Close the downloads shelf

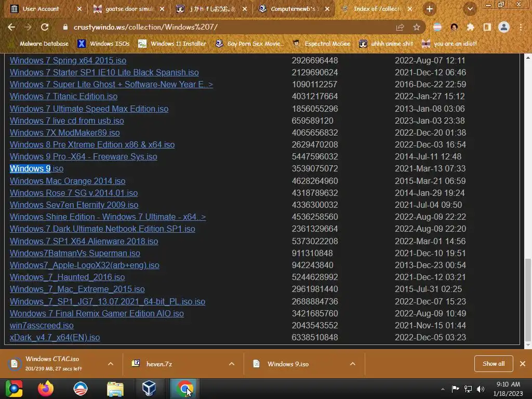click(523, 364)
